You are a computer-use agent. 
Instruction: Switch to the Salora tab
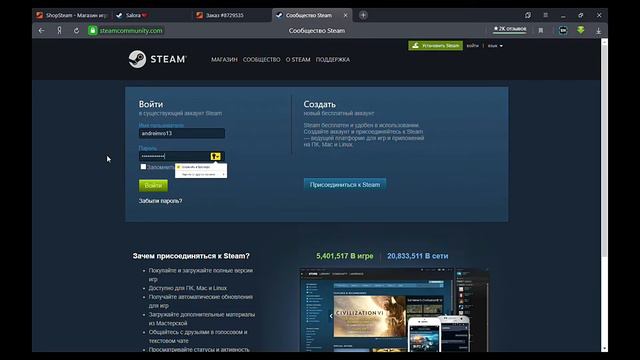(x=151, y=15)
